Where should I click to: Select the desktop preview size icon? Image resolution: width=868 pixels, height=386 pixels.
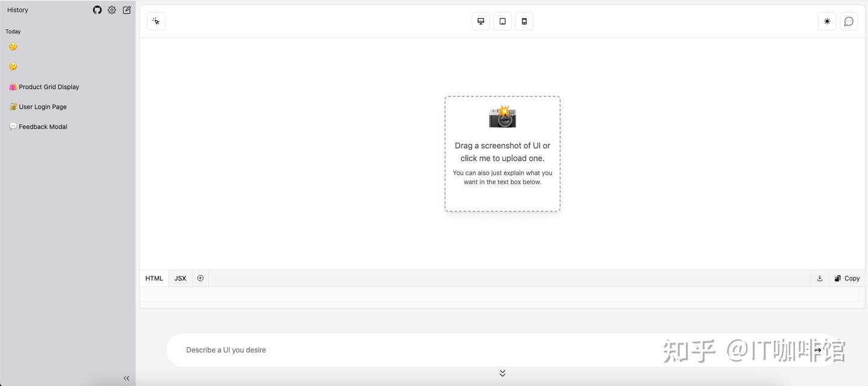(480, 20)
